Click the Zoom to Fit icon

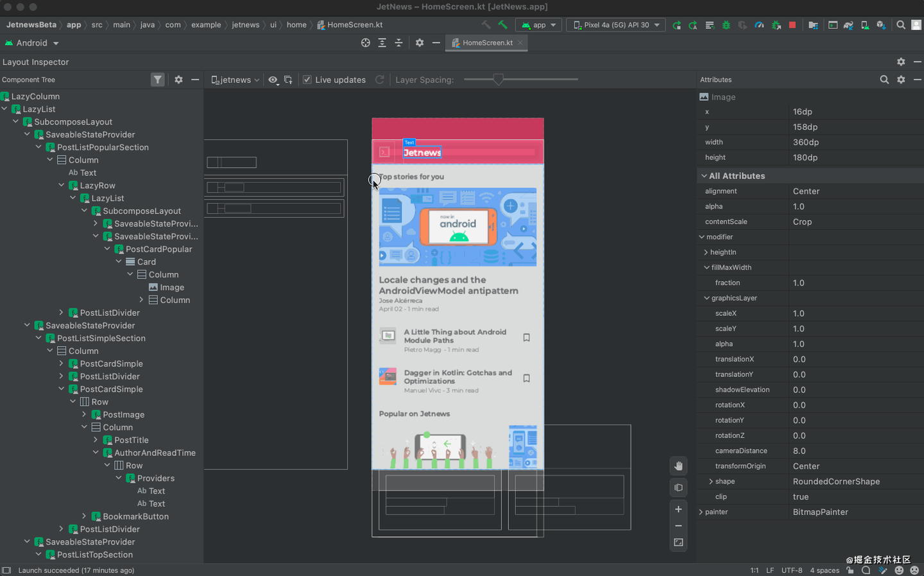[678, 543]
